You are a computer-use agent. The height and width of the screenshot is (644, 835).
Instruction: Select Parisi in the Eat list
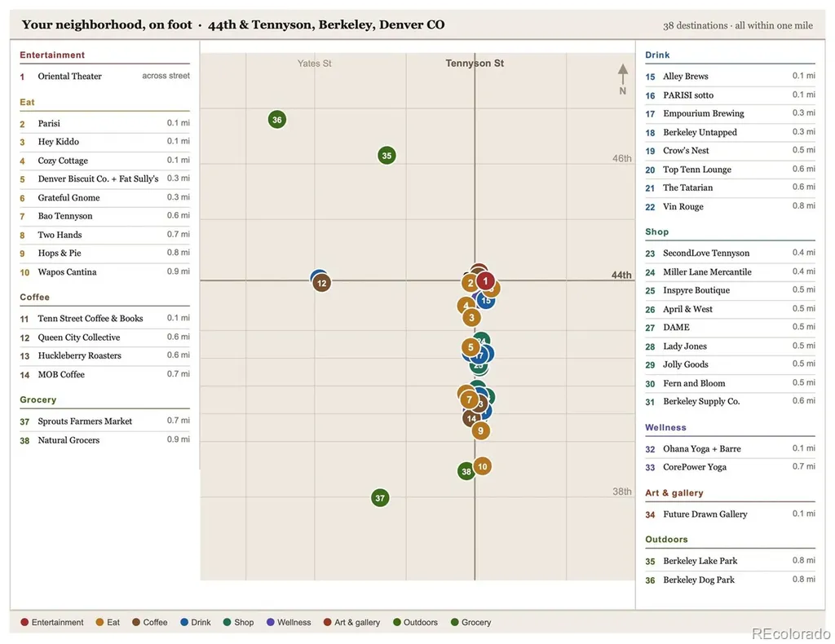click(105, 123)
